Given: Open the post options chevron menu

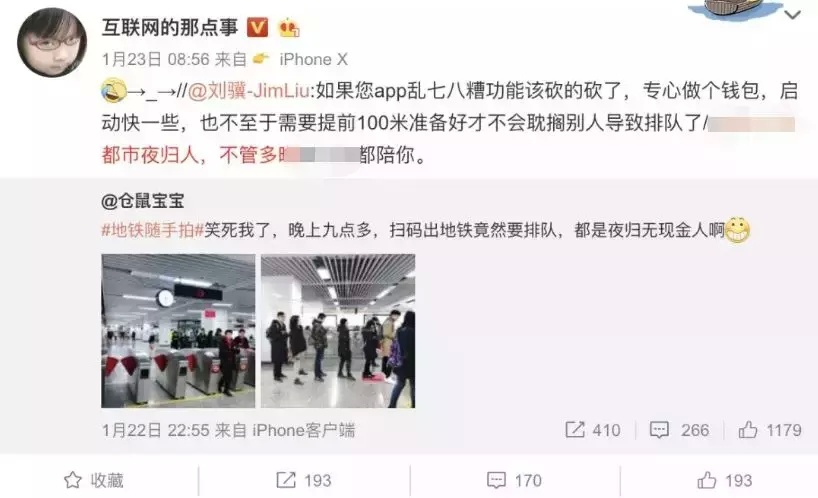Looking at the screenshot, I should tap(792, 16).
